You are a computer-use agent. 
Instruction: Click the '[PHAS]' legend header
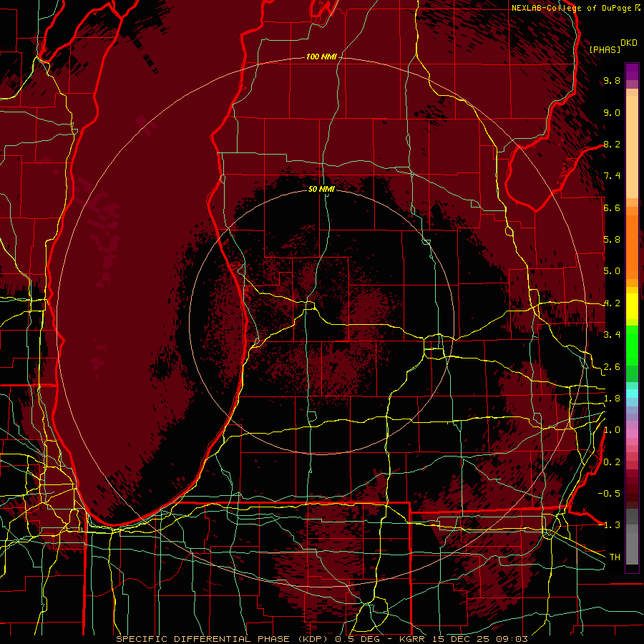click(x=605, y=49)
